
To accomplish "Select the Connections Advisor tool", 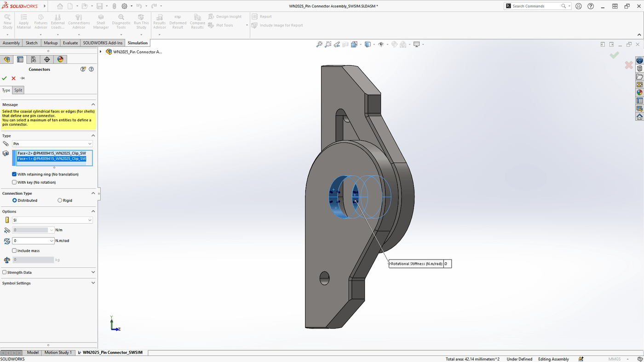I will click(x=79, y=21).
